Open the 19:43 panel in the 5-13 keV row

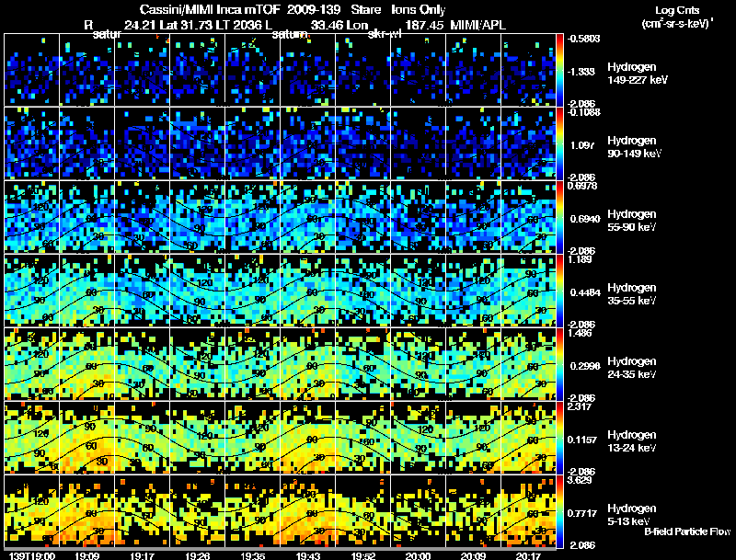pos(308,511)
